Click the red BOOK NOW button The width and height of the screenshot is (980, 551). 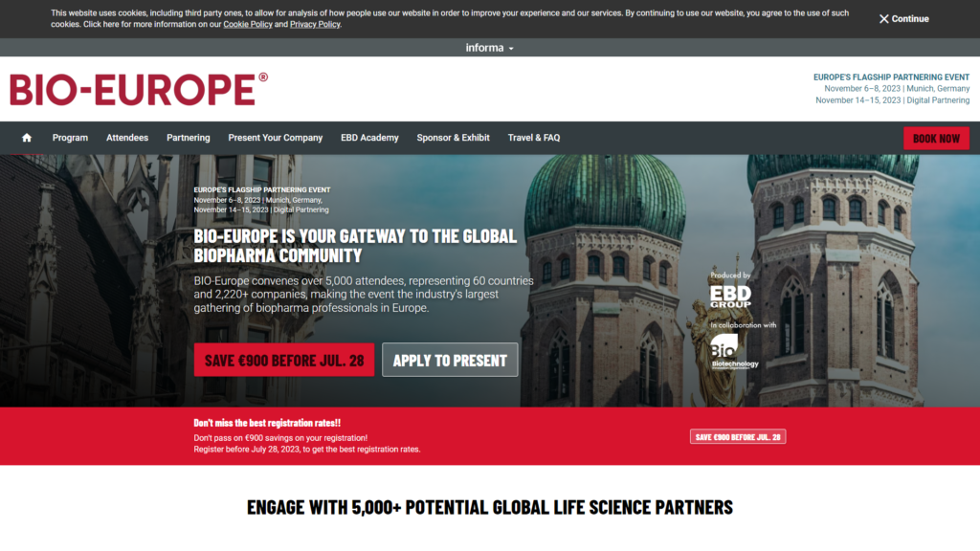pyautogui.click(x=936, y=138)
